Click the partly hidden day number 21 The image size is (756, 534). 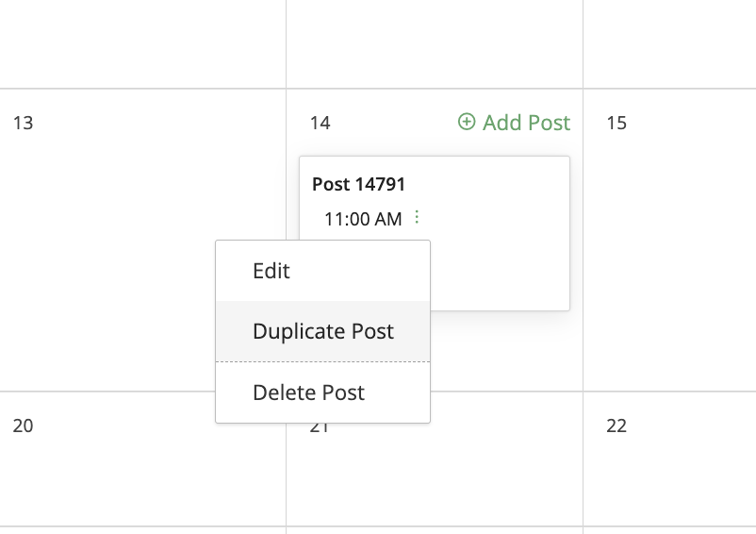pos(320,428)
